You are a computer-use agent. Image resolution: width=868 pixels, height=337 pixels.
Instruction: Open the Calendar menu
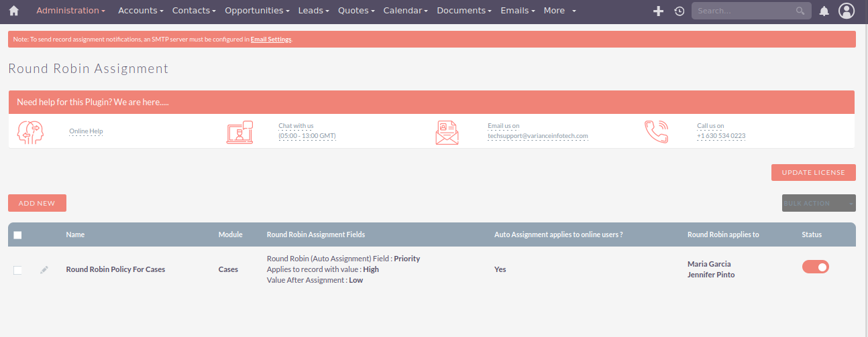coord(406,11)
